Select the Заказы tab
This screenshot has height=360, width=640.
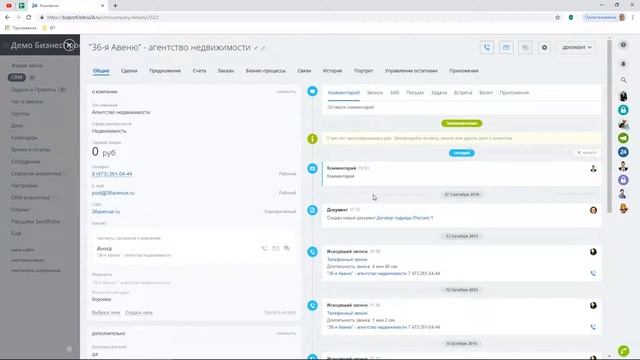[x=226, y=71]
